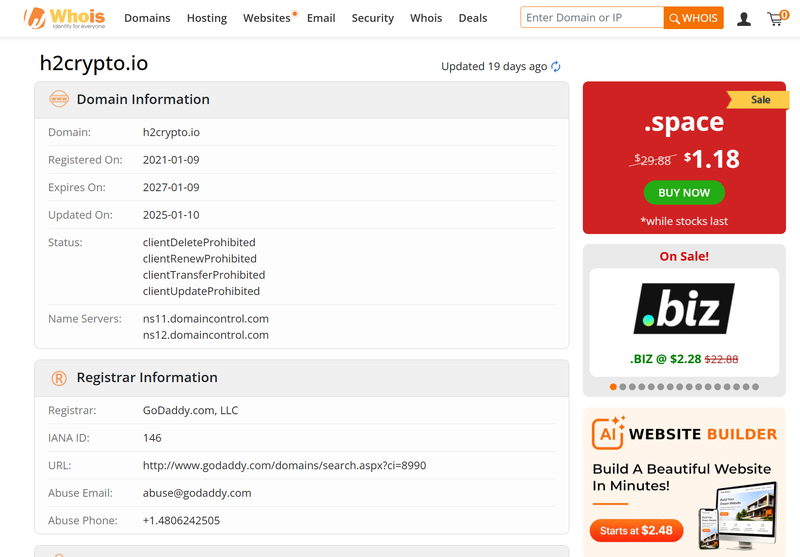Click the Registrar Information R icon
The image size is (800, 557).
coord(59,378)
